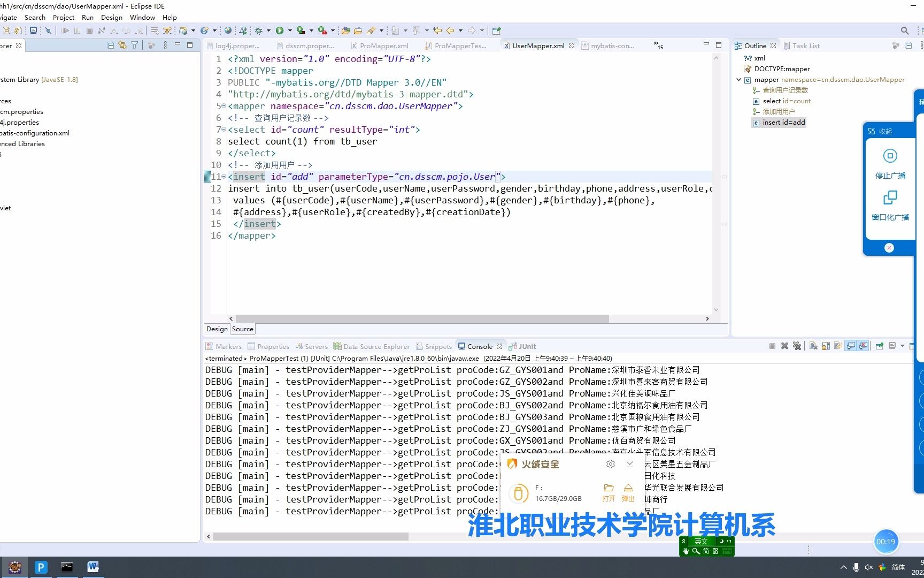Screen dimensions: 924x578
Task: Toggle Scroll Lock in console toolbar
Action: tap(826, 346)
